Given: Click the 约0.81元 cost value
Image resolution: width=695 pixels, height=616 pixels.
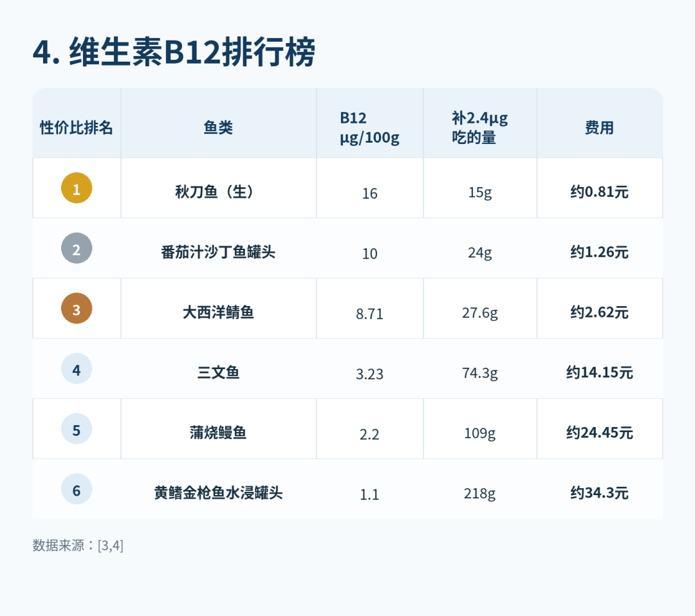Looking at the screenshot, I should [599, 192].
